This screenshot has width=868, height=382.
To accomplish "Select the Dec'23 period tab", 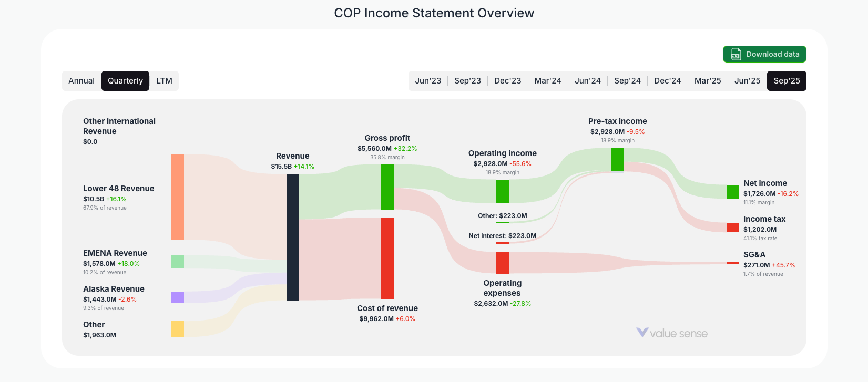I will coord(507,80).
